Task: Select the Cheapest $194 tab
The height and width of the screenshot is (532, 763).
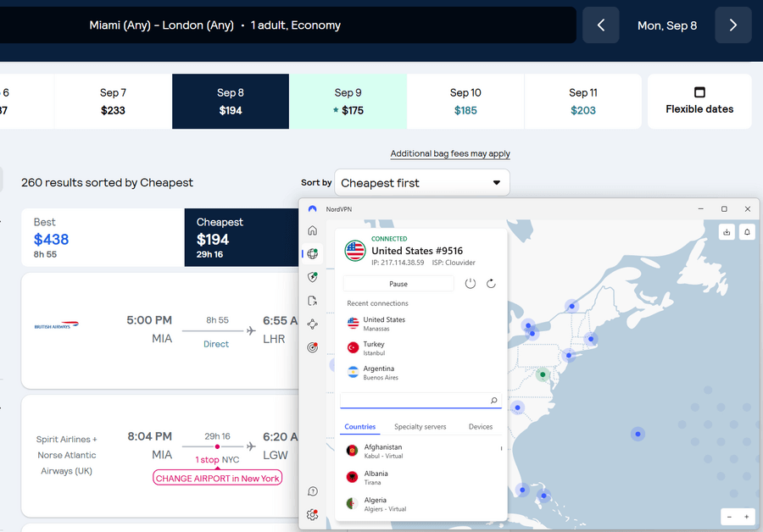Action: coord(242,238)
